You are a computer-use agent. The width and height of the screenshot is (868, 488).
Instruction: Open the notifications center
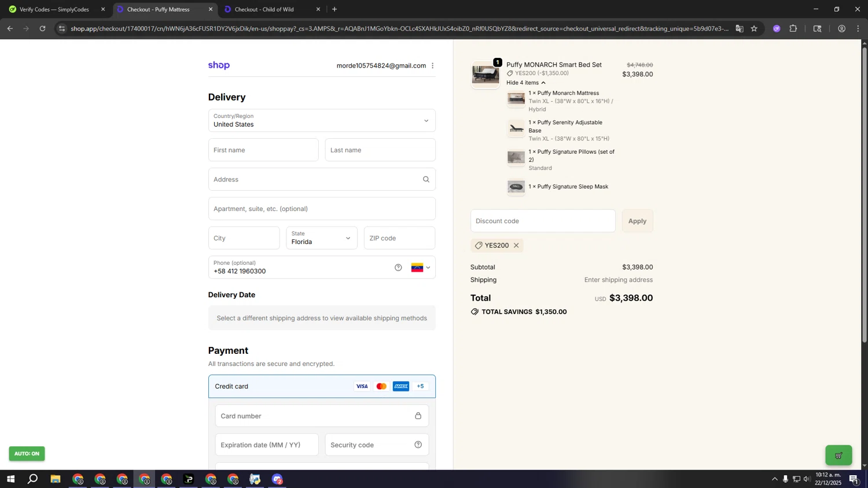pos(854,479)
